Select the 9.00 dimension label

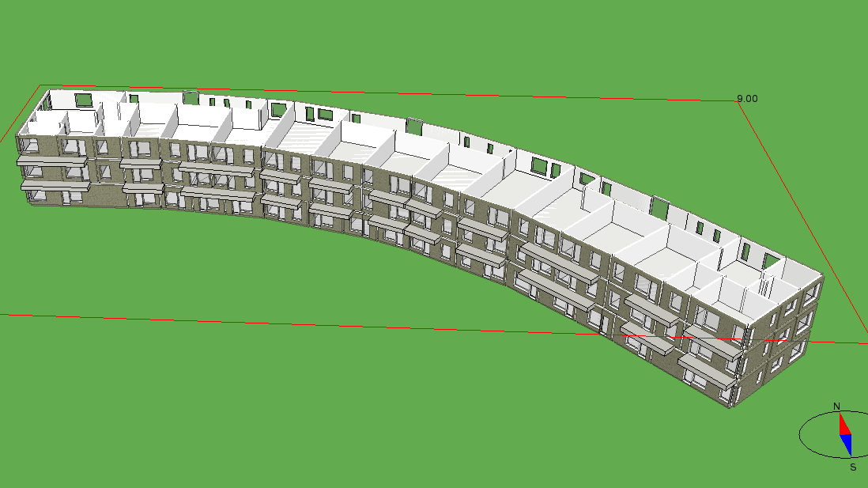(x=747, y=99)
